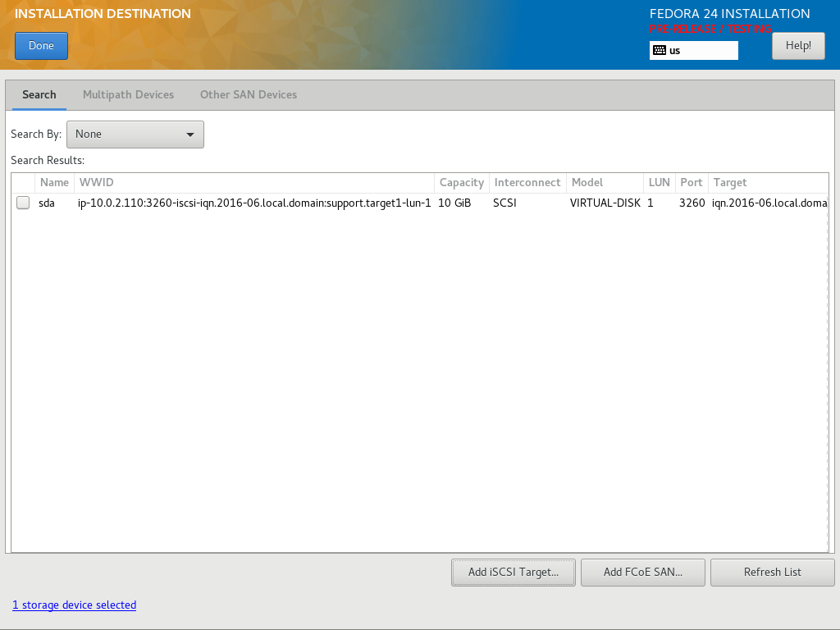The height and width of the screenshot is (630, 840).
Task: Switch to the Search tab
Action: (x=39, y=95)
